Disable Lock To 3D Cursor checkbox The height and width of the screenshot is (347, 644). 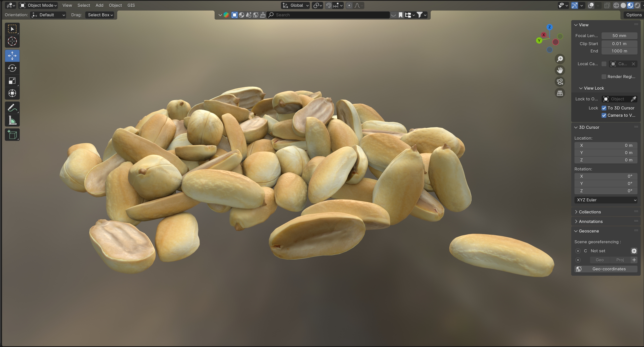(604, 108)
